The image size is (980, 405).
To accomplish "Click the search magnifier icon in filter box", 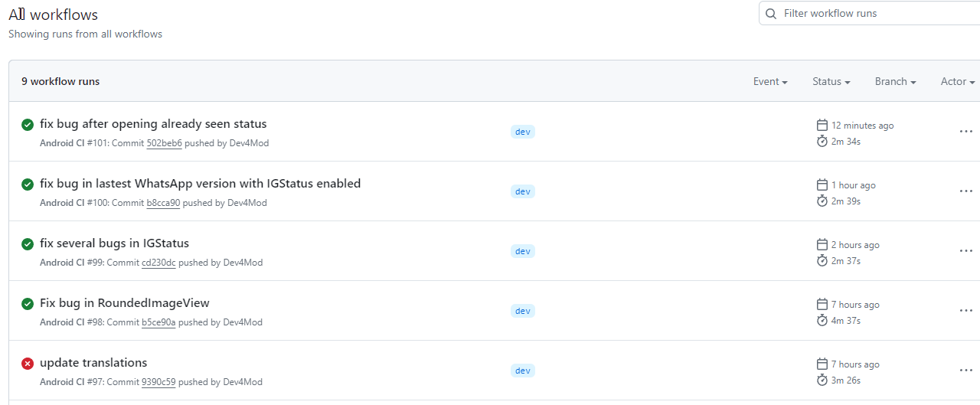I will click(771, 14).
